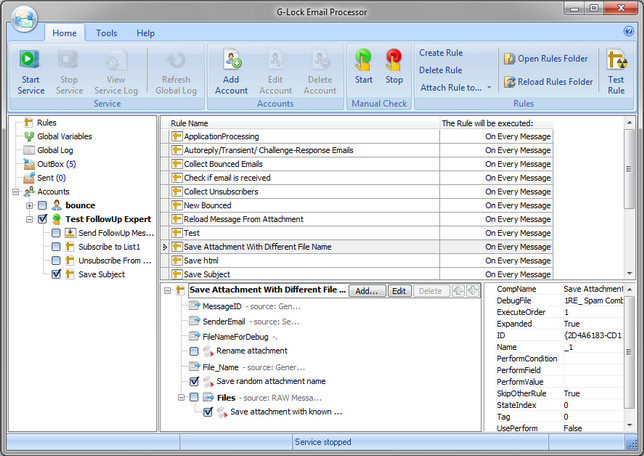Viewport: 644px width, 456px height.
Task: Open OutBox (5) folder
Action: [x=56, y=164]
